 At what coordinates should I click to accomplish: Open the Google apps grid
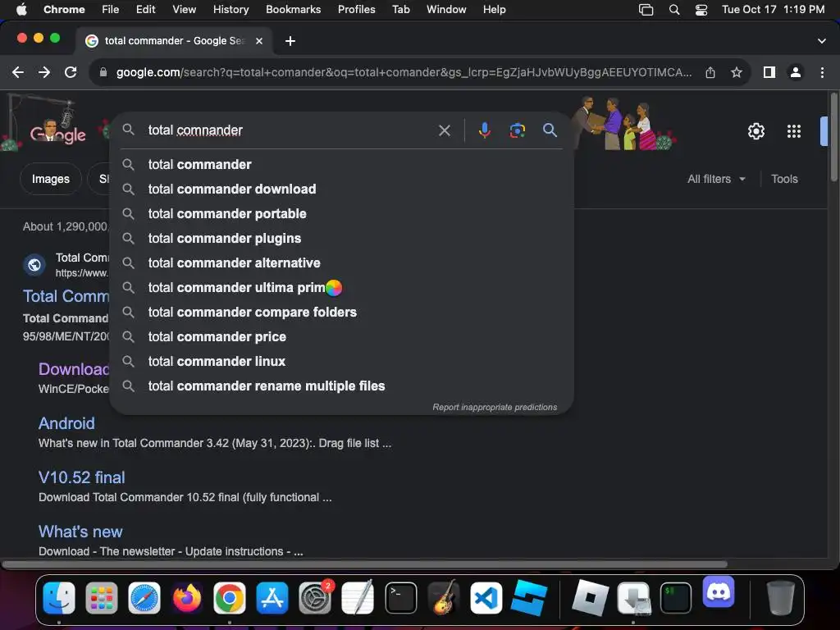[x=794, y=131]
